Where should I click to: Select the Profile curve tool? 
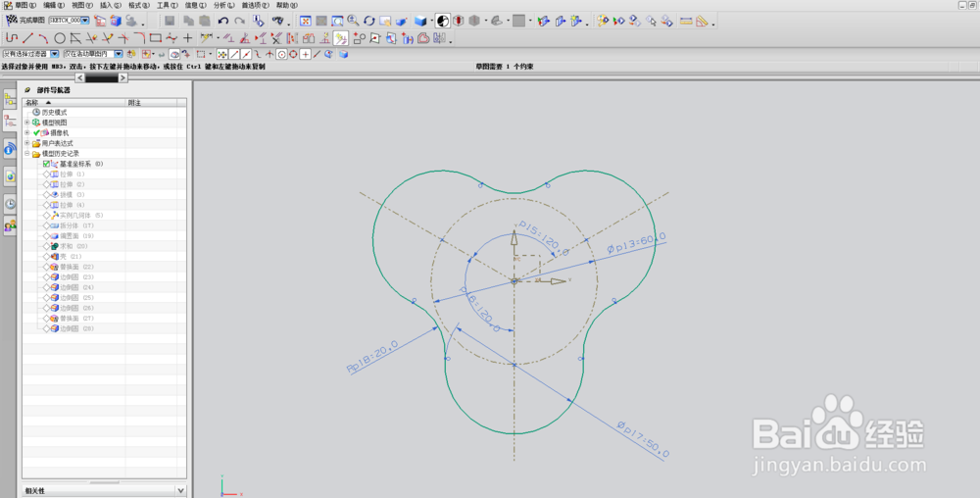(11, 38)
